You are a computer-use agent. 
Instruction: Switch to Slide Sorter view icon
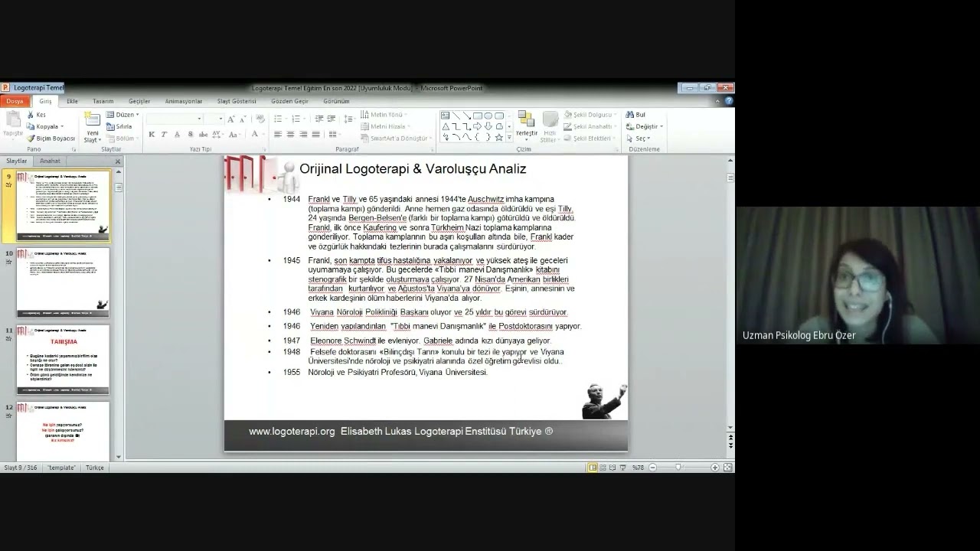pyautogui.click(x=603, y=468)
